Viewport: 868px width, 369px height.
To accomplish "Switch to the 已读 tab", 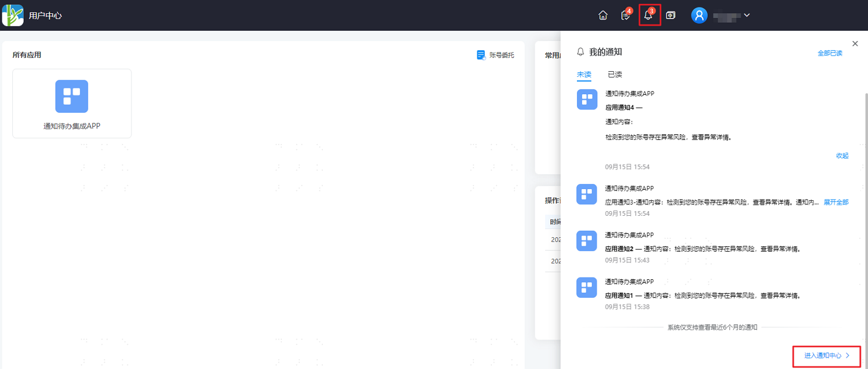I will click(615, 75).
